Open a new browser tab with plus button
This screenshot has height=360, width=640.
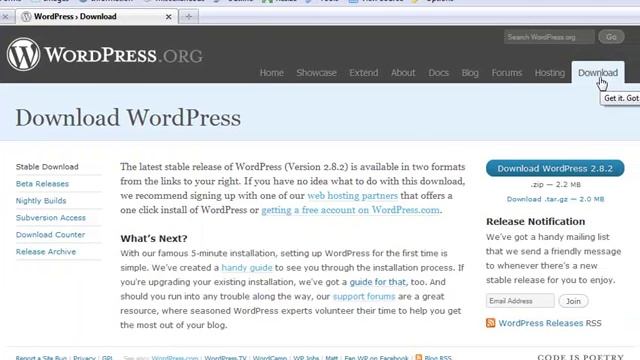(x=189, y=17)
